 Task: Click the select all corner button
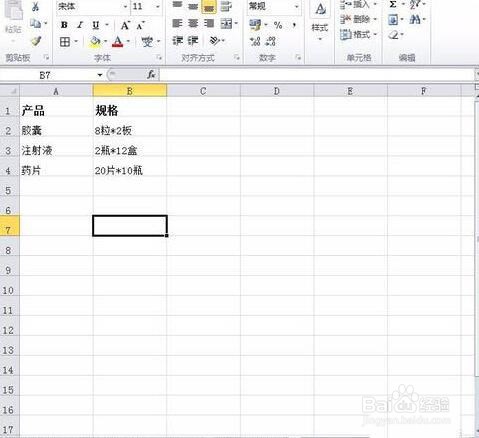(x=10, y=91)
